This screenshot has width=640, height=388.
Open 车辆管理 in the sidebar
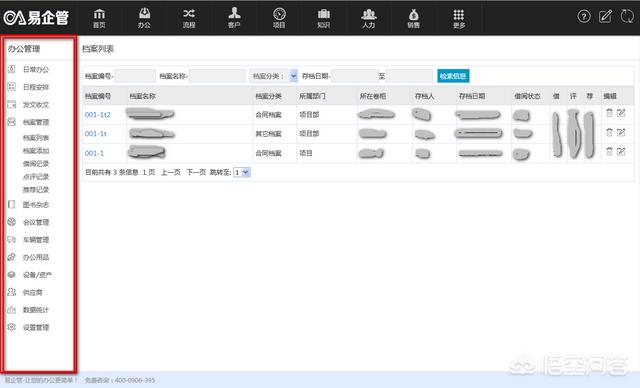(36, 240)
